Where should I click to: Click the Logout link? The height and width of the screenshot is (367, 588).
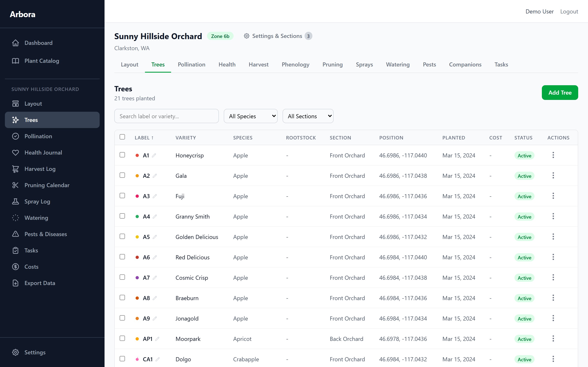pyautogui.click(x=569, y=11)
